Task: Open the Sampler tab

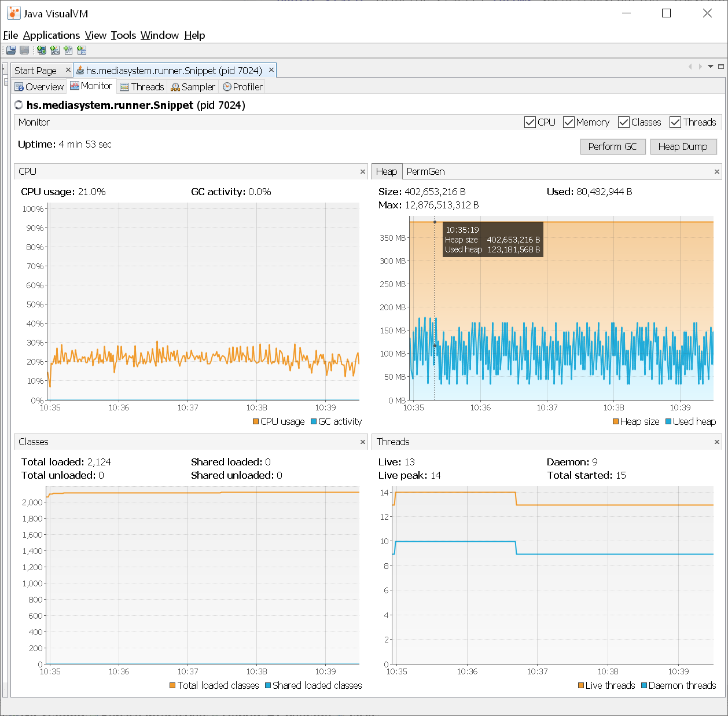Action: click(193, 87)
